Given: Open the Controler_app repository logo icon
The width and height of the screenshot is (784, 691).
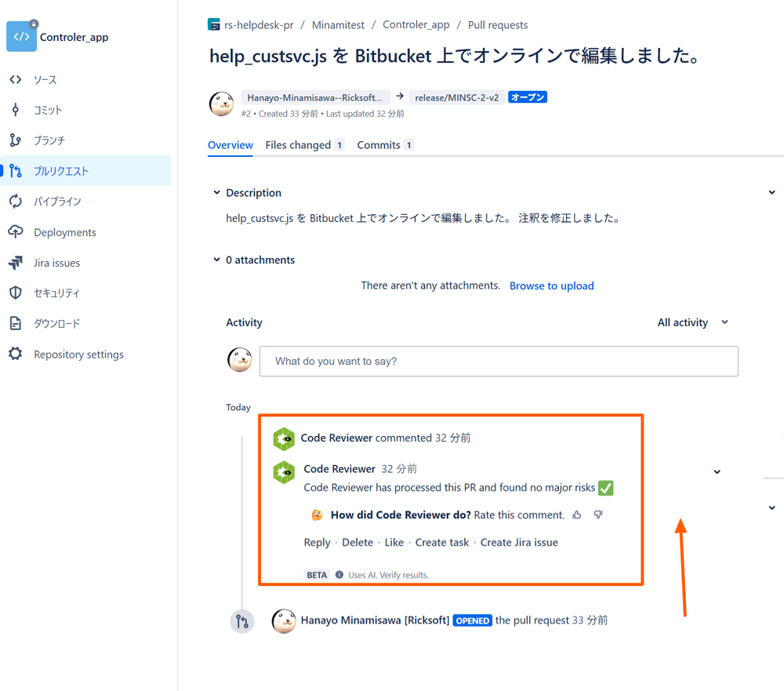Looking at the screenshot, I should click(x=21, y=36).
